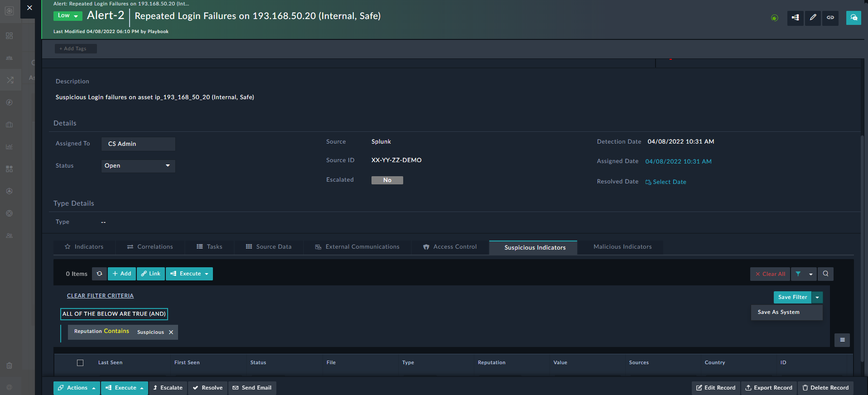Click the product logo in sidebar top
This screenshot has height=395, width=868.
[x=10, y=11]
